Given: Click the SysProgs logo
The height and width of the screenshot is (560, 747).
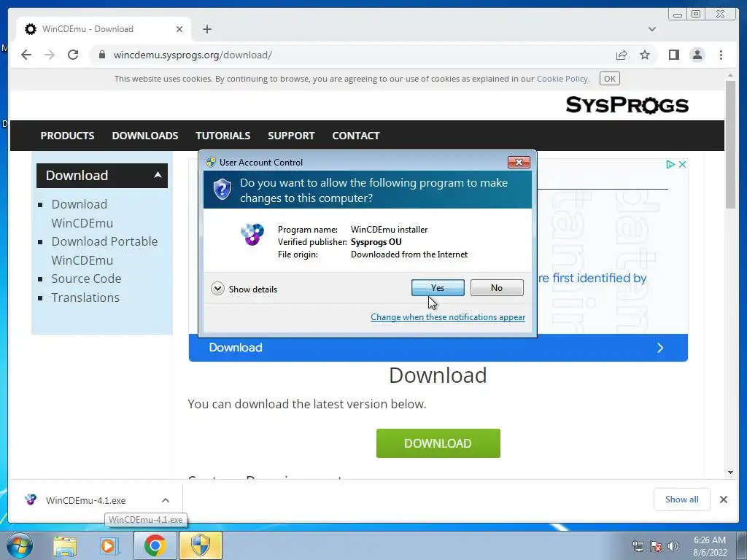Looking at the screenshot, I should (627, 105).
